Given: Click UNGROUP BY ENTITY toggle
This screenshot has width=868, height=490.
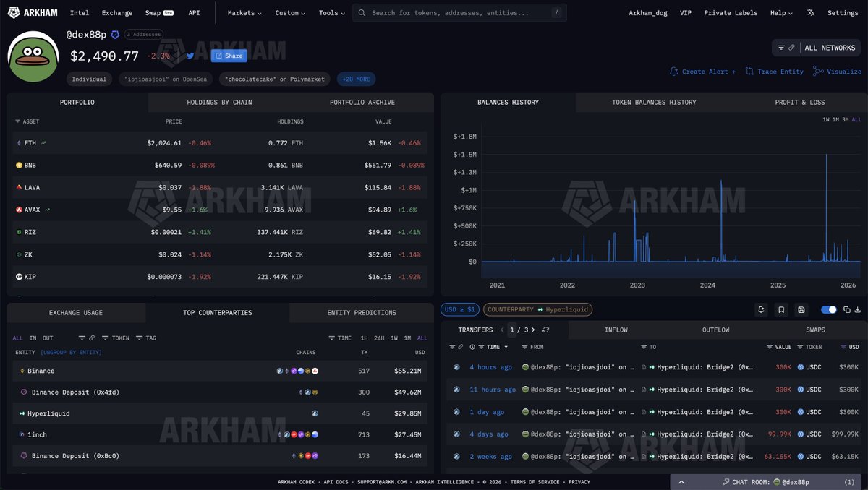Looking at the screenshot, I should tap(71, 352).
